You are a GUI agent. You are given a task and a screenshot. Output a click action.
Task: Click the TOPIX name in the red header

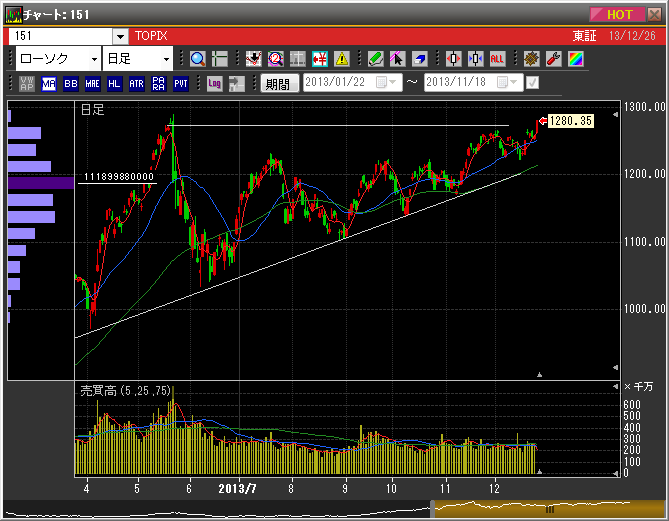click(151, 36)
